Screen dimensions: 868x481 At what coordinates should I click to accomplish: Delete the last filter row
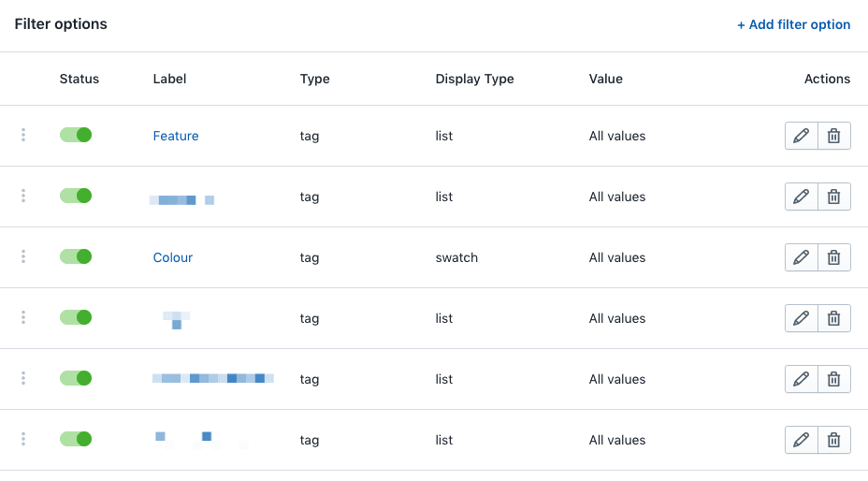click(x=834, y=440)
